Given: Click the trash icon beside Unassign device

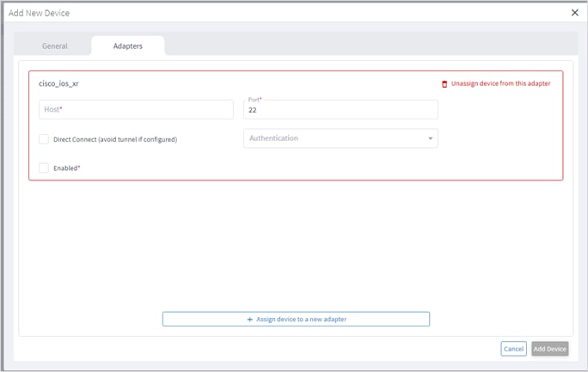Looking at the screenshot, I should point(444,84).
